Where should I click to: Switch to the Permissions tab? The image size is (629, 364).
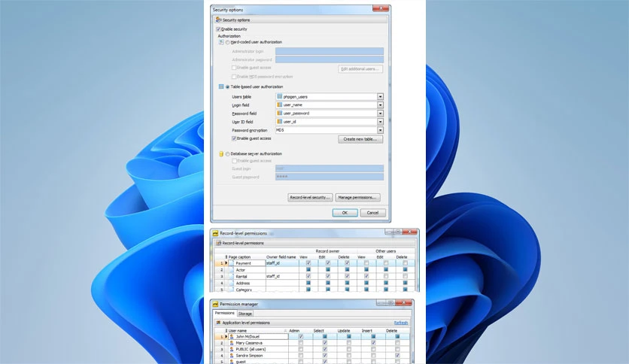click(x=224, y=313)
